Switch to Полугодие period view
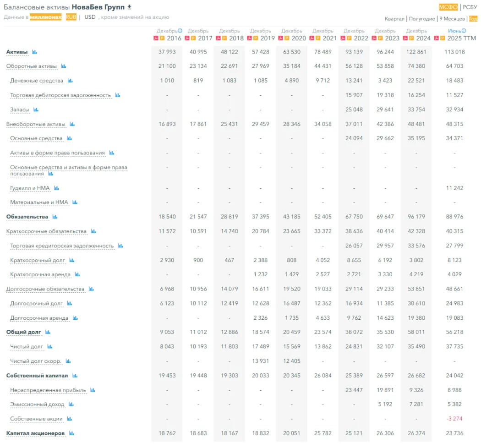This screenshot has height=448, width=481. pos(421,19)
